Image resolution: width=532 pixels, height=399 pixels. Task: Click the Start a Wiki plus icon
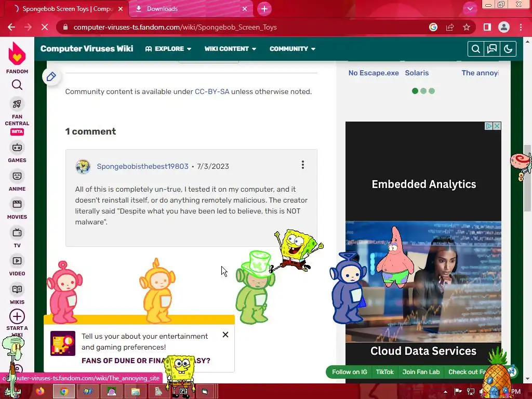tap(17, 316)
